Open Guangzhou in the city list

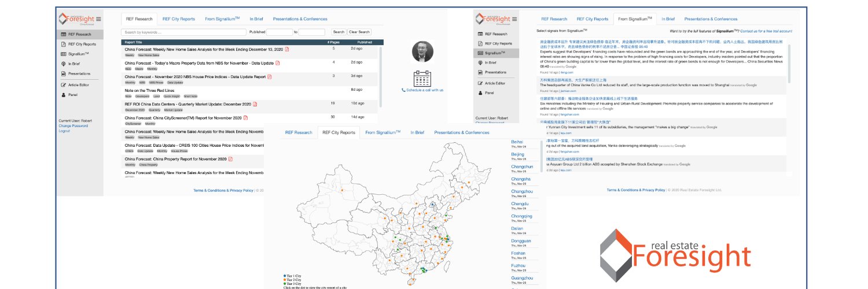pos(522,278)
